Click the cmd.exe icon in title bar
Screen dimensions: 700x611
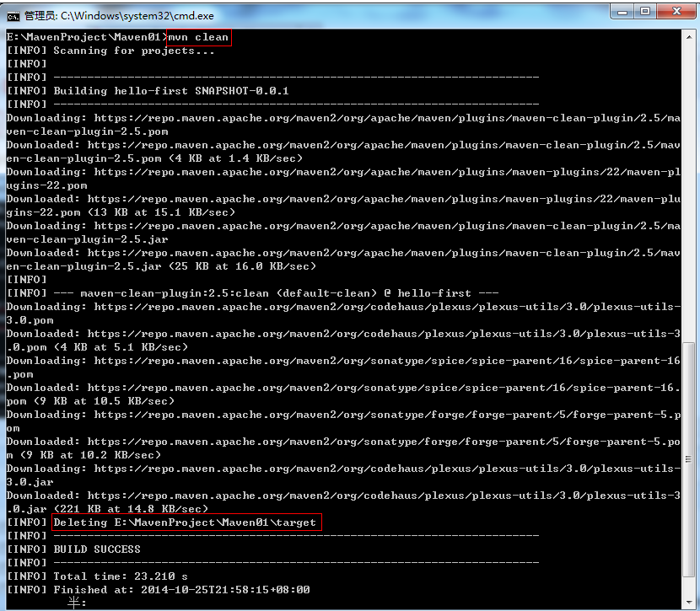coord(13,16)
